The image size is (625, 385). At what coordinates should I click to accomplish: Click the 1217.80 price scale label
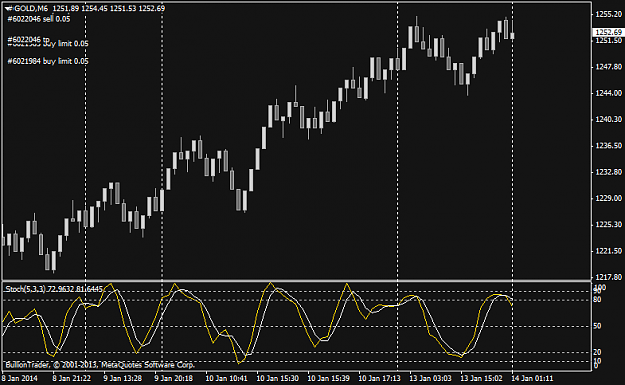(608, 277)
